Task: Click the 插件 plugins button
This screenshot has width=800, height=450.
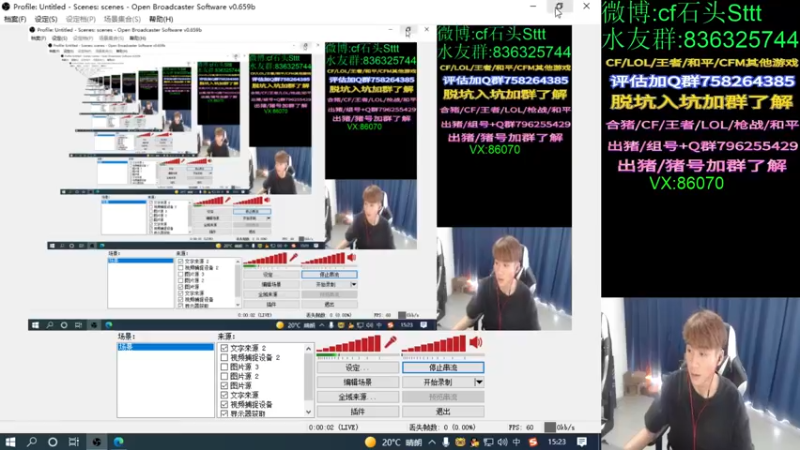Action: click(358, 411)
